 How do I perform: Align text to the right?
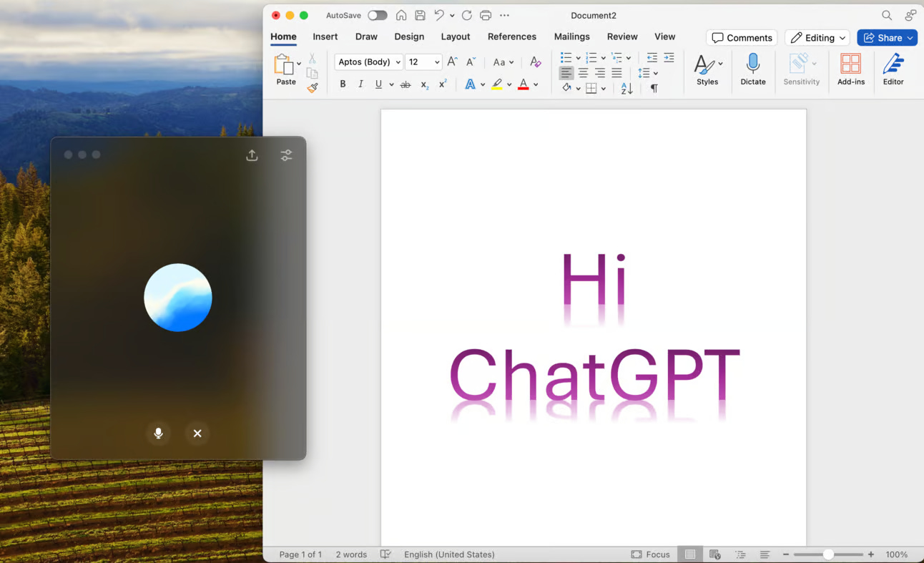pos(600,73)
